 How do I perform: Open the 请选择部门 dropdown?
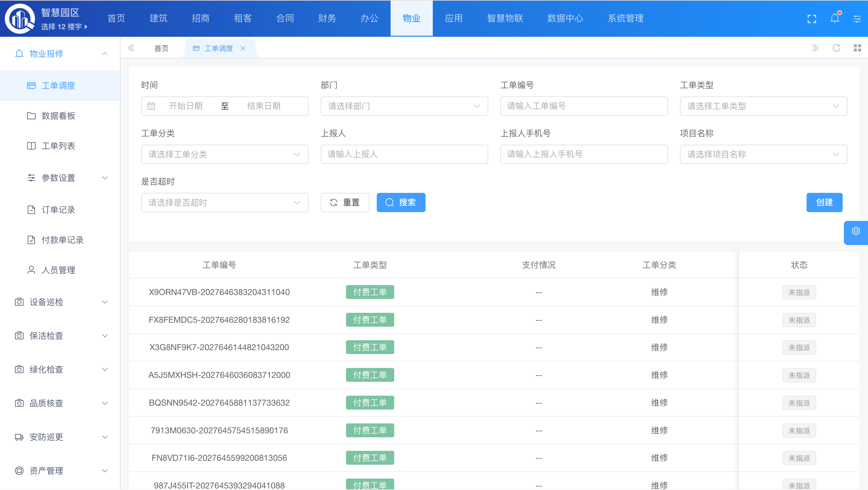click(x=404, y=106)
